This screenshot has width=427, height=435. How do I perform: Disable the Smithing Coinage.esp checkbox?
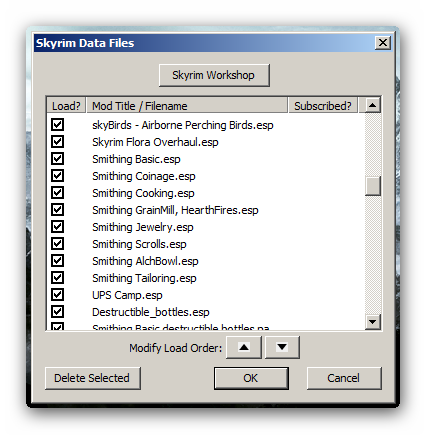[x=57, y=176]
